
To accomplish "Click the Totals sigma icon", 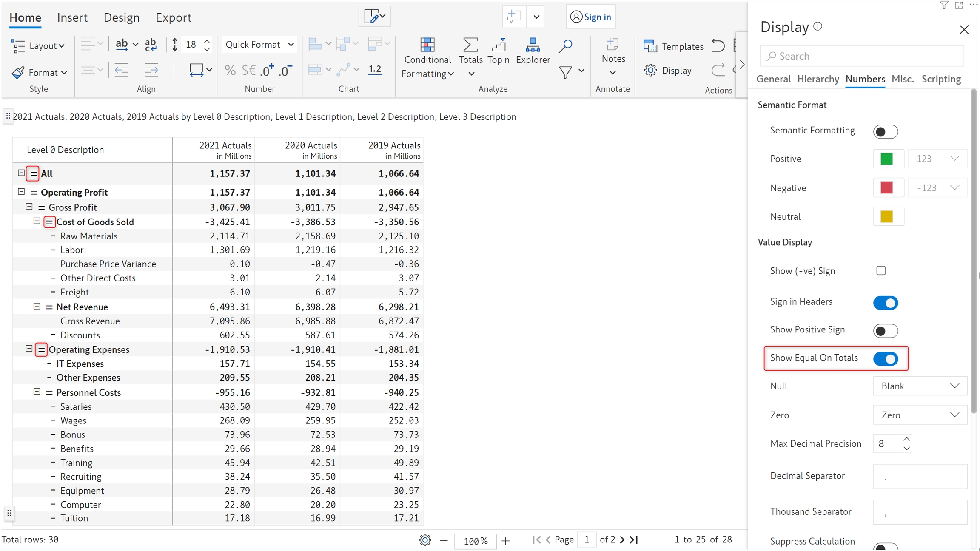I will [470, 45].
